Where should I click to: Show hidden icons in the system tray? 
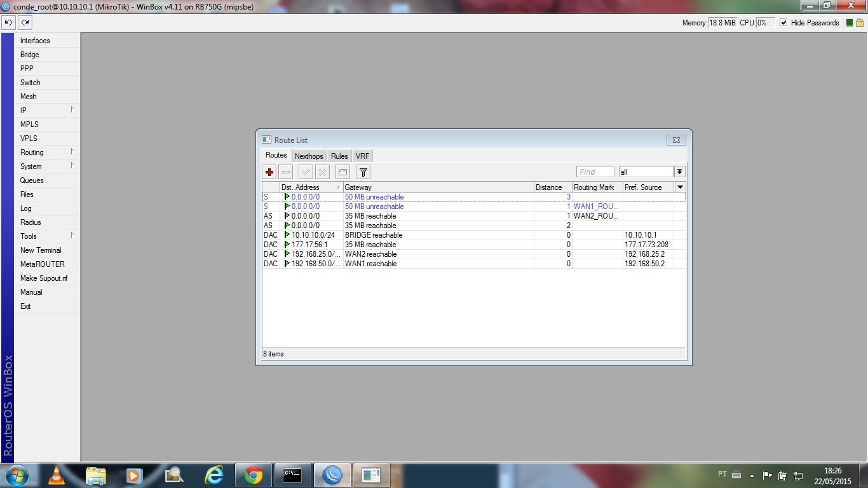pyautogui.click(x=752, y=475)
